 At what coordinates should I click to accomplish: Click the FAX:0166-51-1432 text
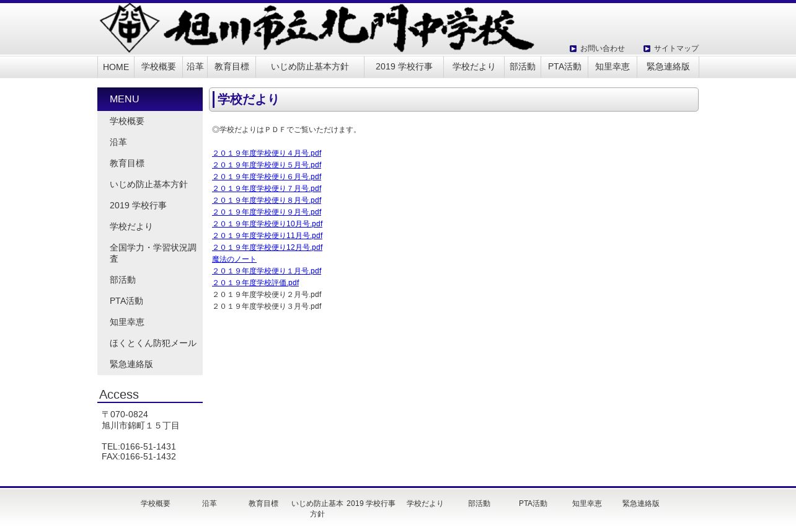pos(139,456)
